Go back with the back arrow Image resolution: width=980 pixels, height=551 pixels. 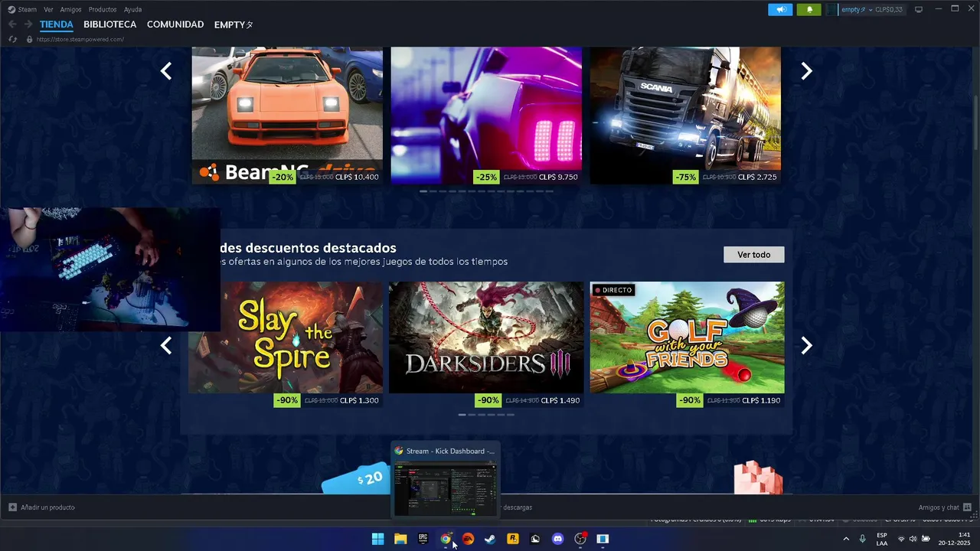(12, 24)
